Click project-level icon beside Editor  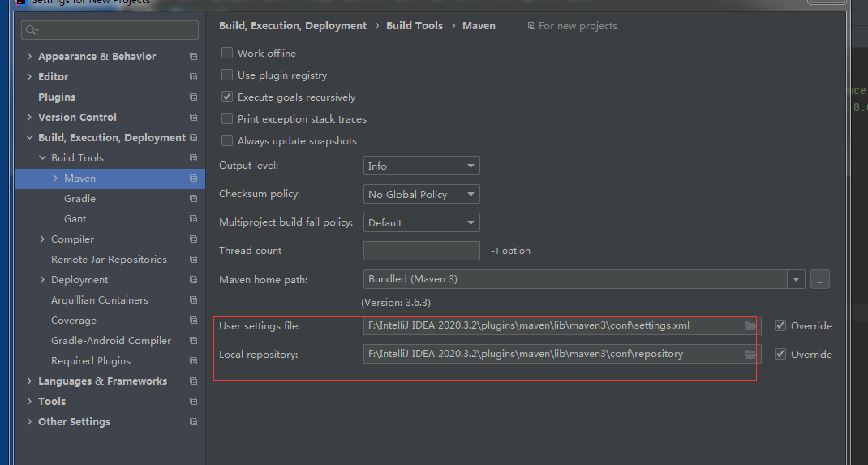193,77
